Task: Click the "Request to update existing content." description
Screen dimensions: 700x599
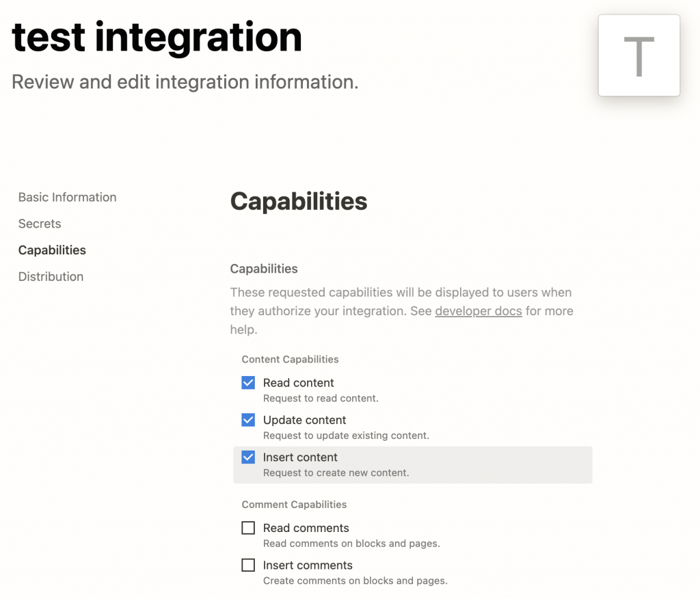Action: [x=346, y=436]
